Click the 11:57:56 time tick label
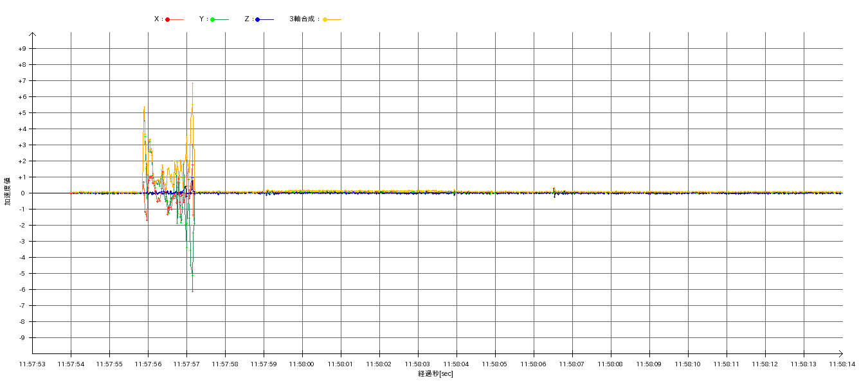 coord(148,364)
